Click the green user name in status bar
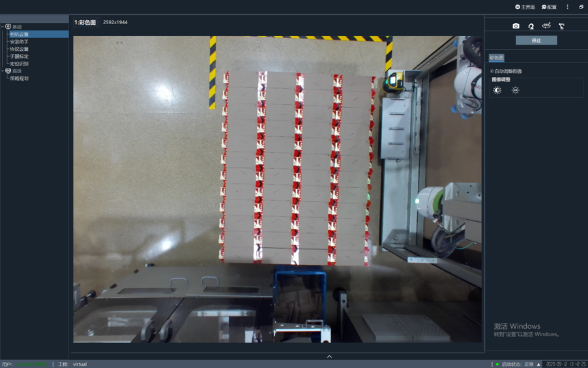This screenshot has width=588, height=368. click(32, 364)
